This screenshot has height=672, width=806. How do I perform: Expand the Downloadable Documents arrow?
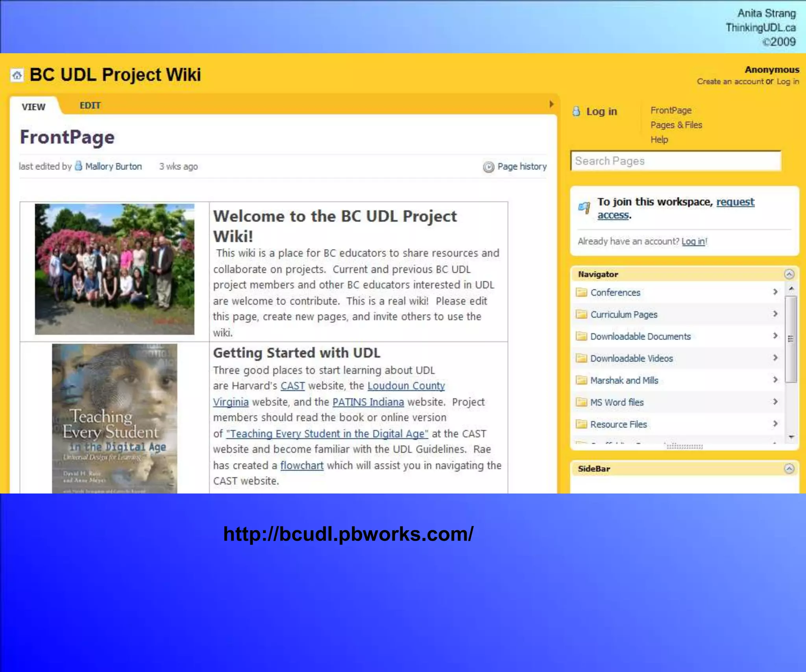click(775, 335)
